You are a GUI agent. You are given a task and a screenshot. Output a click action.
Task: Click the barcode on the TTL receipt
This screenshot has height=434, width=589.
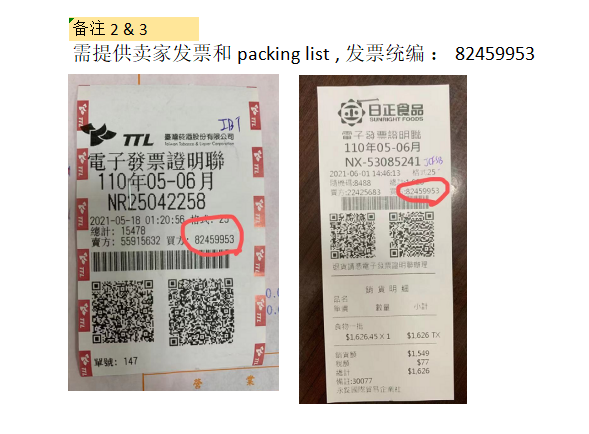click(x=160, y=261)
